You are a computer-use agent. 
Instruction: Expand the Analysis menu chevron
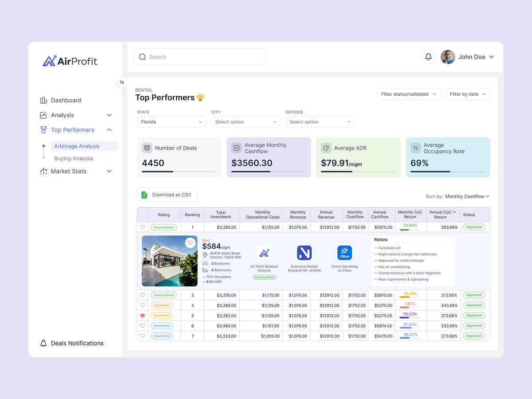[x=110, y=115]
